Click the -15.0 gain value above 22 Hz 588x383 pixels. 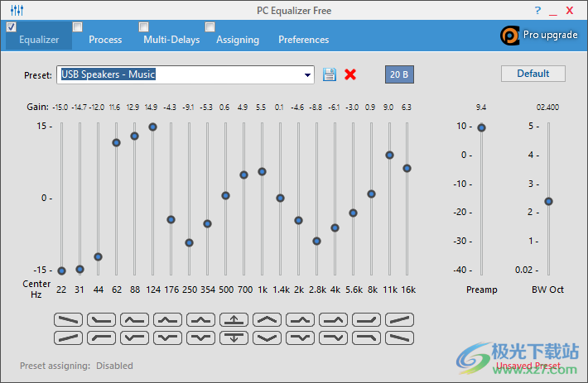point(60,108)
